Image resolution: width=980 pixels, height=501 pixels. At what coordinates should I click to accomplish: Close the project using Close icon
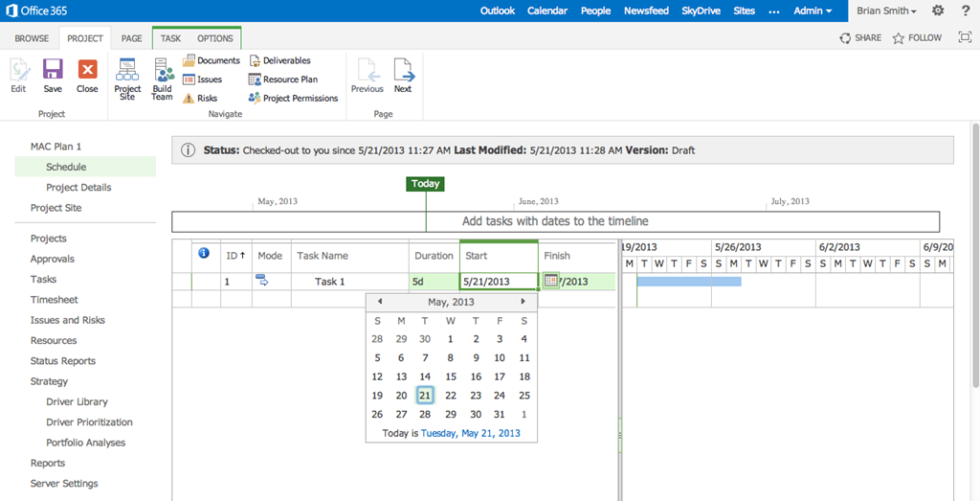click(87, 76)
